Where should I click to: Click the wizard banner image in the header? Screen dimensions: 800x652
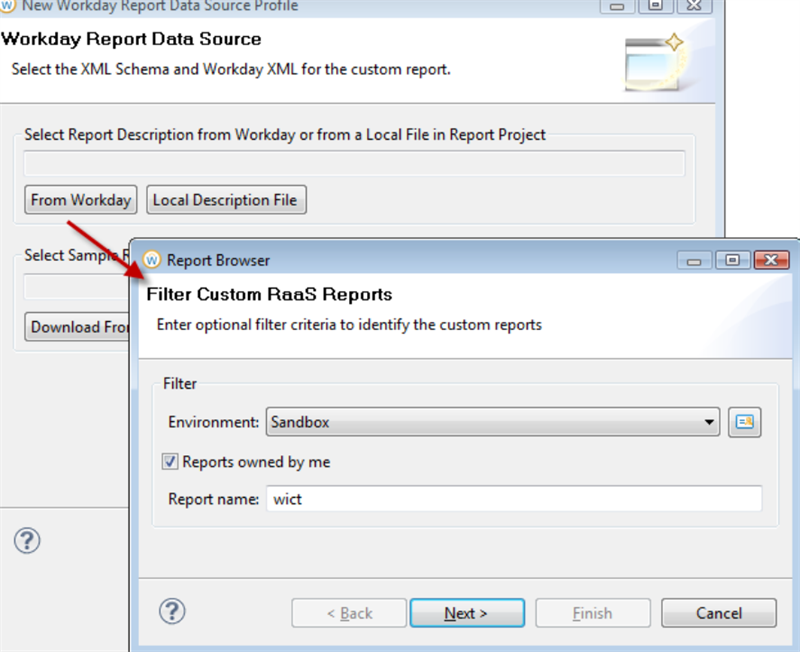[655, 62]
